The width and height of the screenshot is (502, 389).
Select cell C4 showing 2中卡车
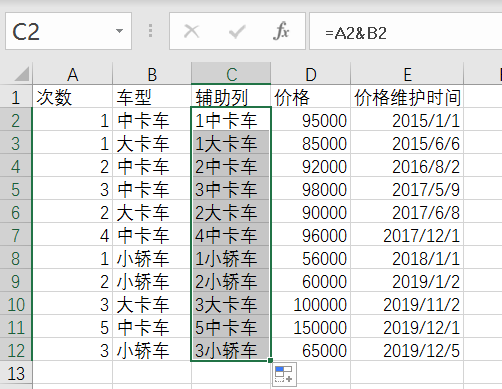[x=231, y=165]
